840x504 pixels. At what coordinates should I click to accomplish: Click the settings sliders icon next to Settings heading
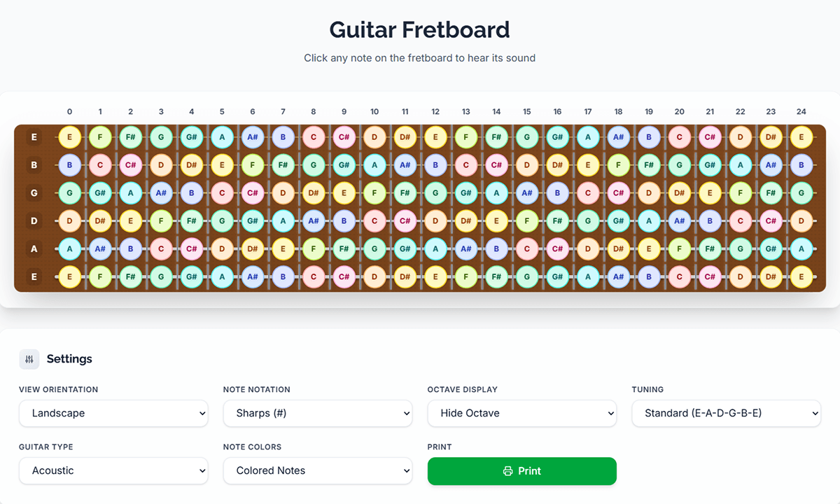29,358
